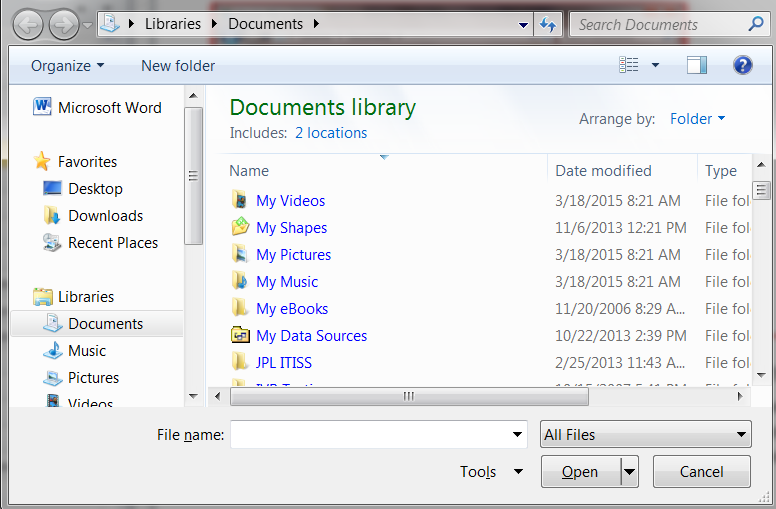Click Libraries in the address path
Viewport: 776px width, 509px height.
tap(173, 24)
